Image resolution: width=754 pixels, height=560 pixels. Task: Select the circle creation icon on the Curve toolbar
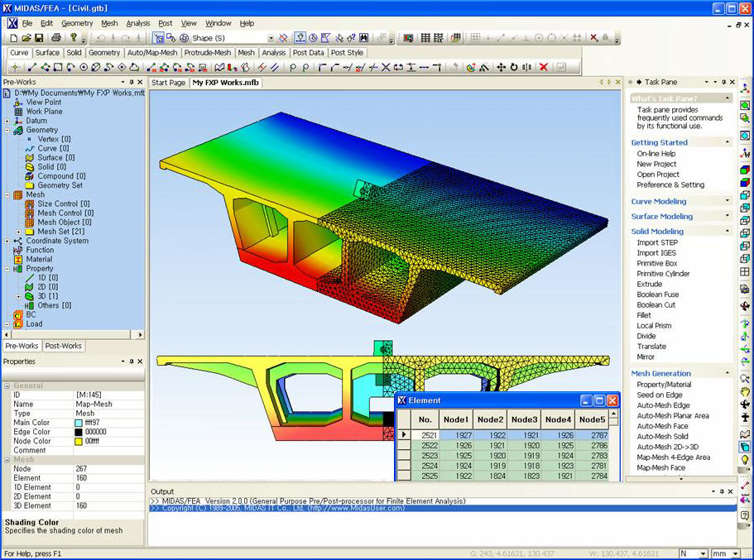(84, 68)
